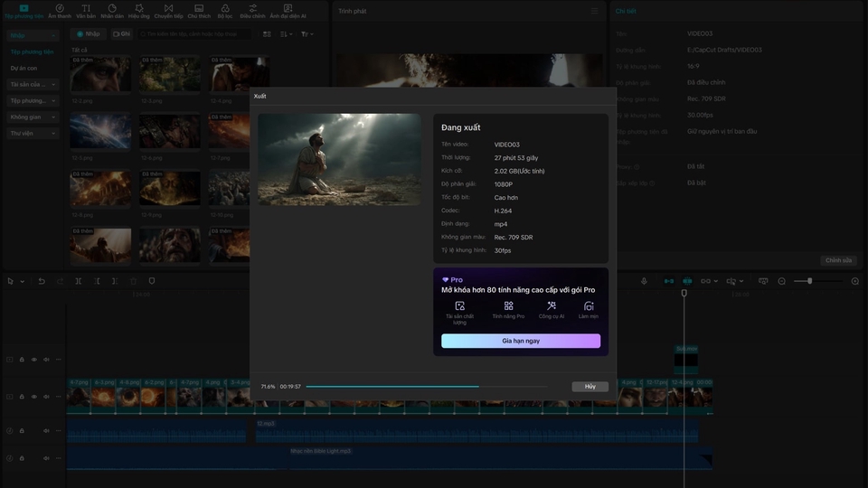Open the Âm thanh (Audio) tab
868x488 pixels.
tap(60, 10)
